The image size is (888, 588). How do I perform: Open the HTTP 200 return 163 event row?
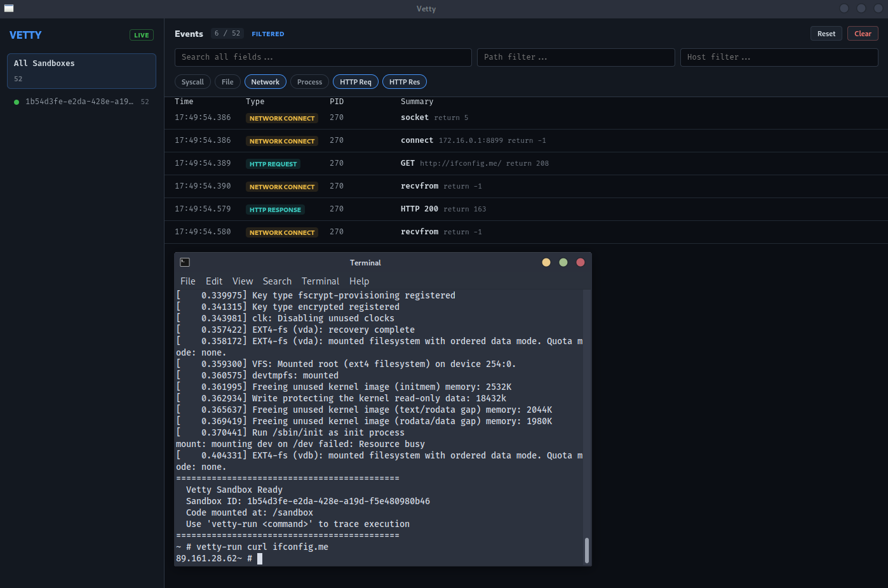tap(526, 209)
